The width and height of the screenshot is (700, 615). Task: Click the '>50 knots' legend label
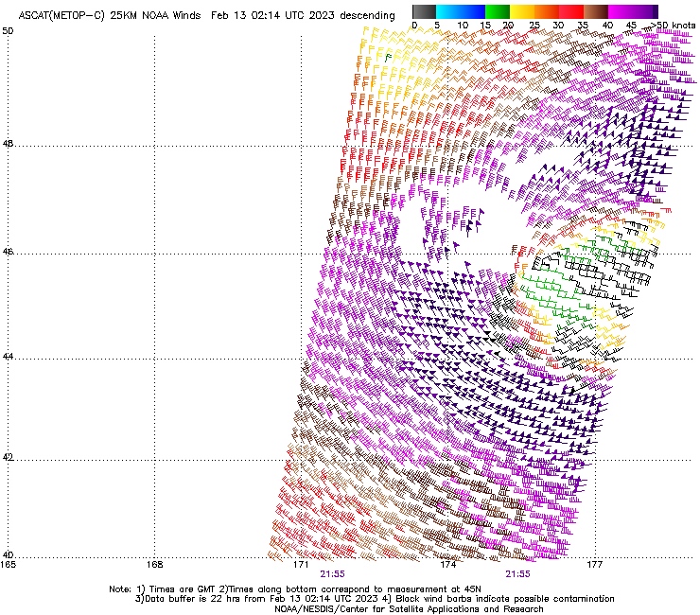point(673,26)
